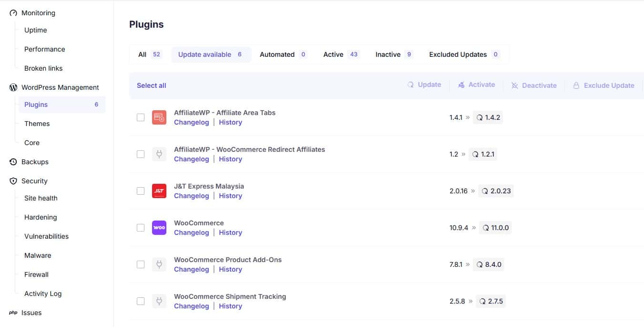Image resolution: width=644 pixels, height=327 pixels.
Task: Select the WooCommerce Shipment Tracking checkbox
Action: (x=141, y=301)
